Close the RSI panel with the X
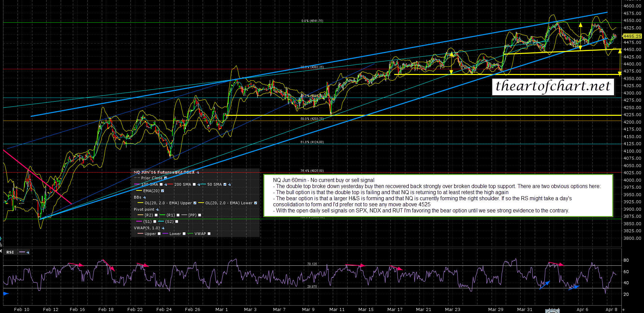The image size is (644, 313). 1,252
